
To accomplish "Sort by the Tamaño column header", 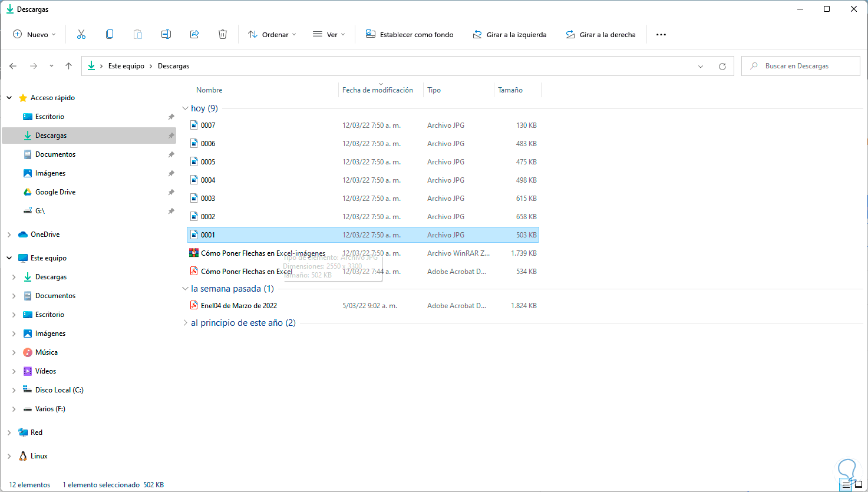I will [x=510, y=90].
